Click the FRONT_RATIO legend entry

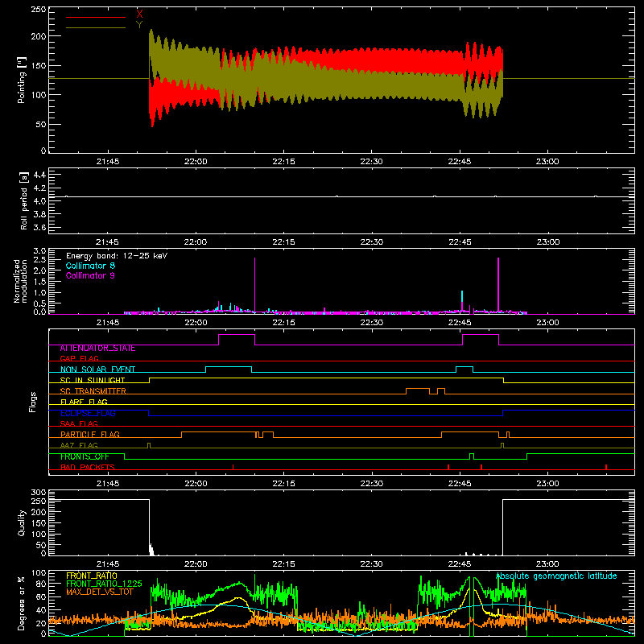point(92,576)
